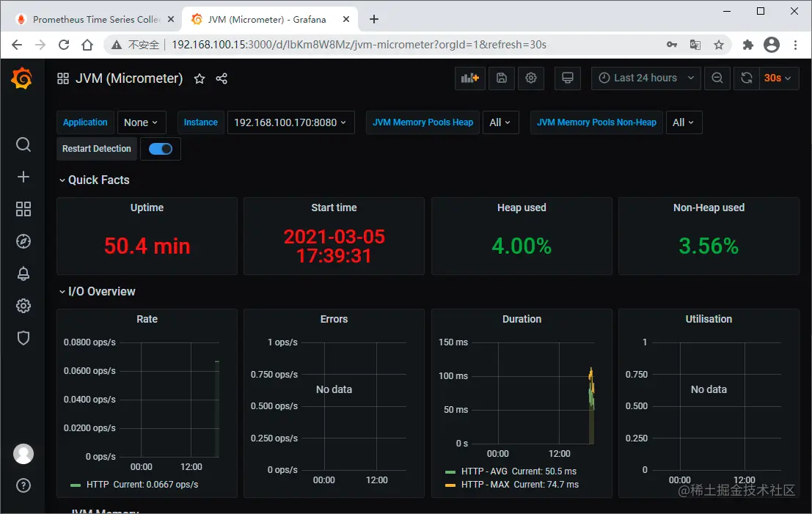This screenshot has width=812, height=514.
Task: Open the search icon in sidebar
Action: 23,144
